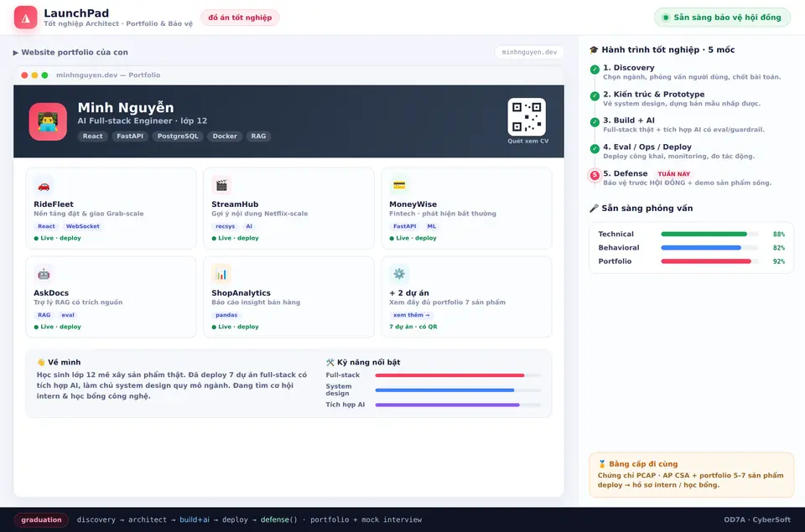
Task: Open the RideFleet car icon
Action: [x=44, y=185]
